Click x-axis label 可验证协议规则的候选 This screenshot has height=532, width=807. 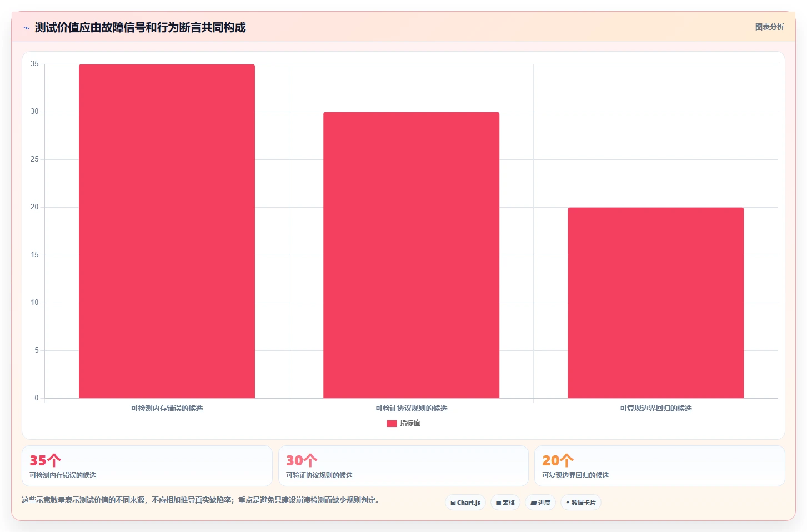click(411, 408)
